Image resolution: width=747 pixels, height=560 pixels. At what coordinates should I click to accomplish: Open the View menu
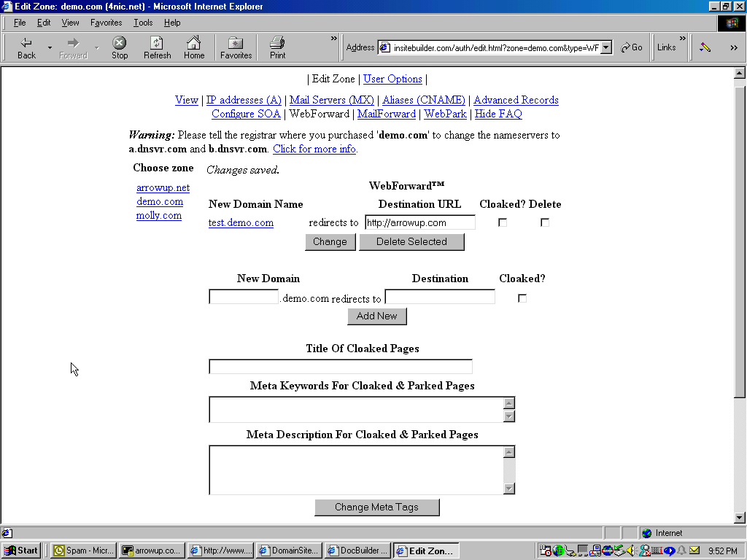click(70, 23)
